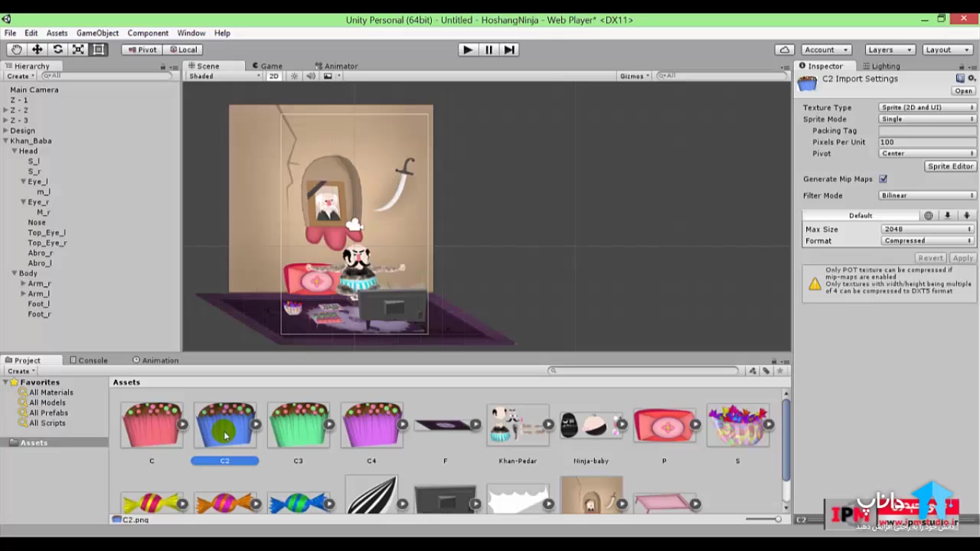Select the Rect transform tool
The image size is (980, 551).
(99, 50)
